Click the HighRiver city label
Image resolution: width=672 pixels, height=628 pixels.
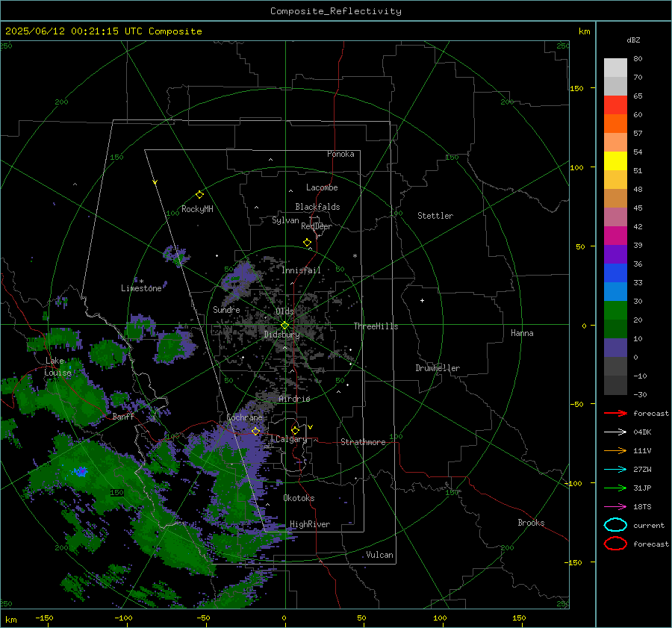tap(310, 524)
